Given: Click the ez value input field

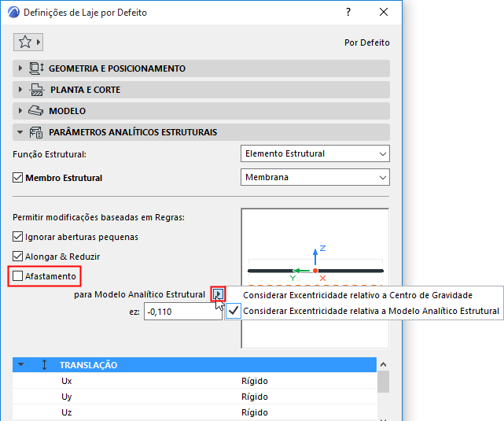Looking at the screenshot, I should coord(182,312).
